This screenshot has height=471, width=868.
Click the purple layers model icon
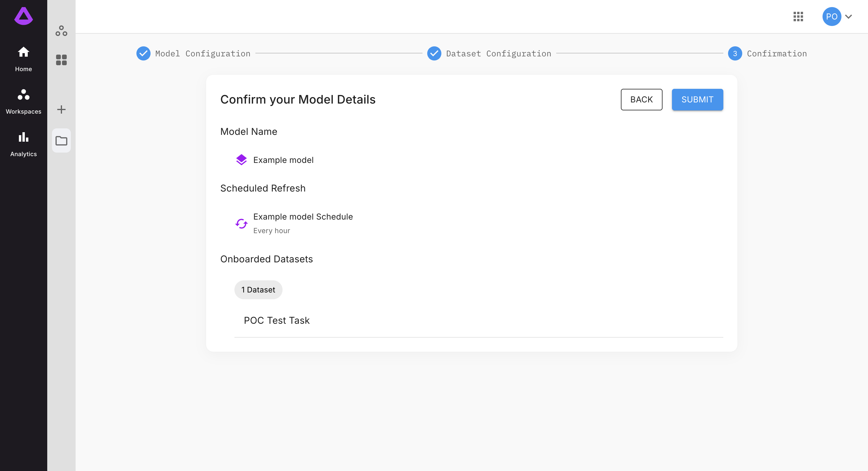point(241,160)
